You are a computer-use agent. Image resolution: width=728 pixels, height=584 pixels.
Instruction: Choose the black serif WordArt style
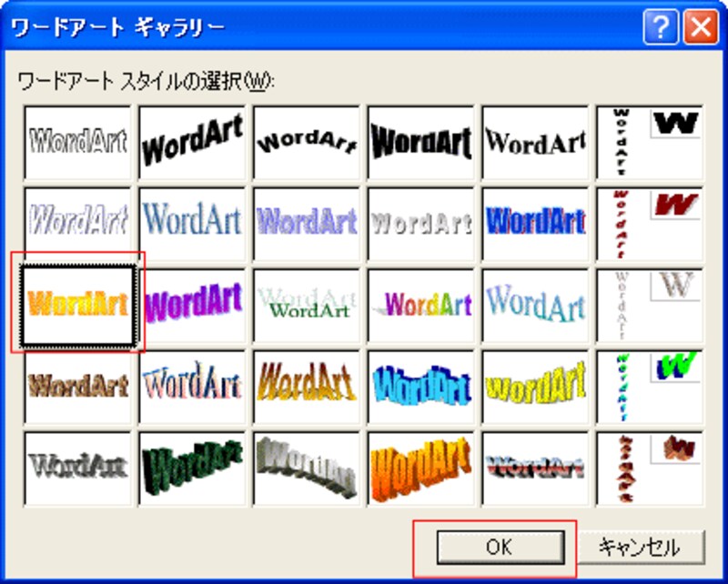click(x=535, y=142)
